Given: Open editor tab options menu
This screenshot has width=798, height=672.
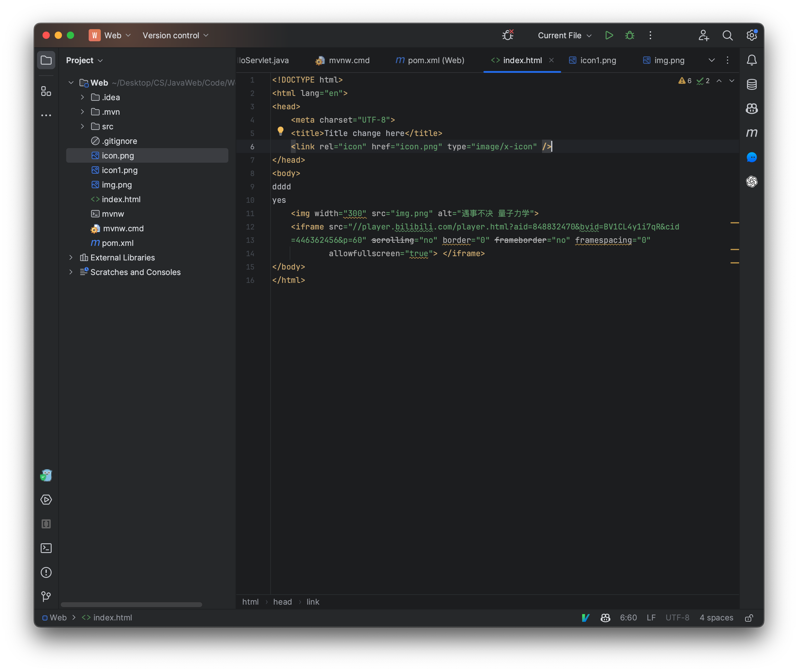Looking at the screenshot, I should pyautogui.click(x=728, y=60).
